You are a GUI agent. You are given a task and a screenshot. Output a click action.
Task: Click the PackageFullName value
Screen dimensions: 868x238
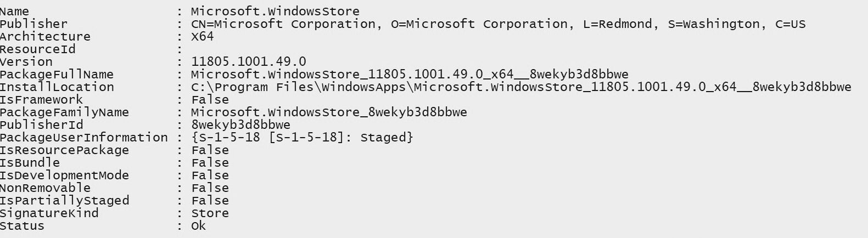point(410,75)
